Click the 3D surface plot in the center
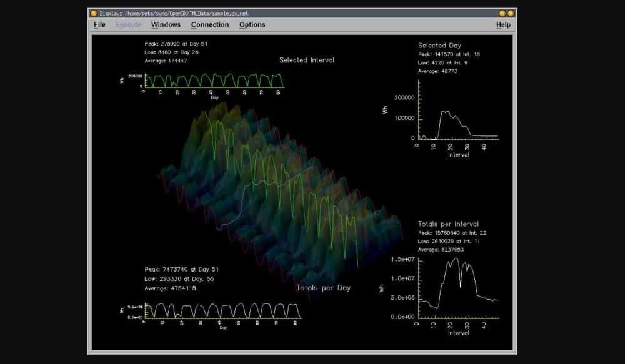 pyautogui.click(x=269, y=194)
